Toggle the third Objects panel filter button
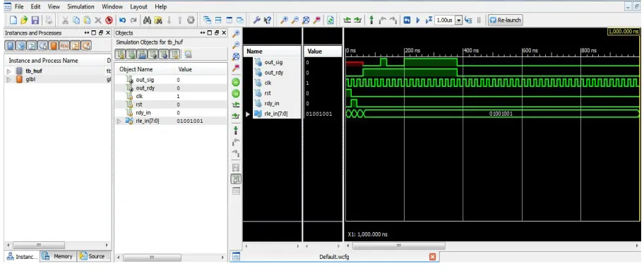This screenshot has width=644, height=278. coord(142,54)
